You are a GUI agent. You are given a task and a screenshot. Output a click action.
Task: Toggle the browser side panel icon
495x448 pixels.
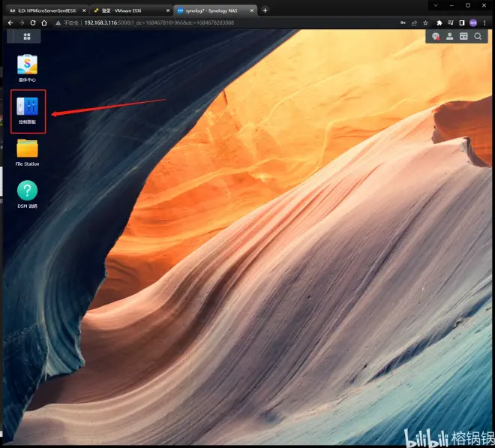[462, 23]
